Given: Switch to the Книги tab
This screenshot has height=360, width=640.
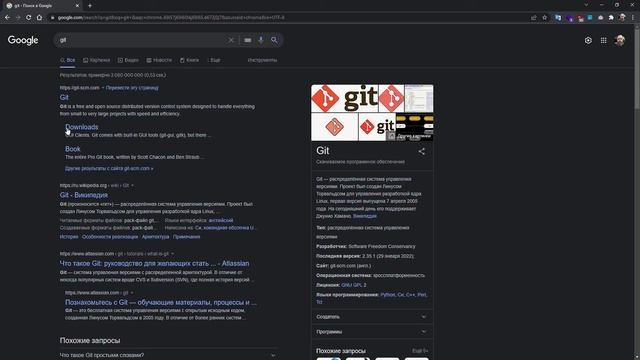Looking at the screenshot, I should 189,60.
